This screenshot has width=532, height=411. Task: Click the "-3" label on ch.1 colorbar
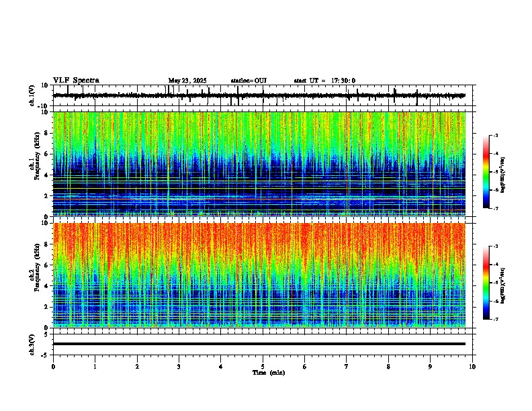pos(495,136)
